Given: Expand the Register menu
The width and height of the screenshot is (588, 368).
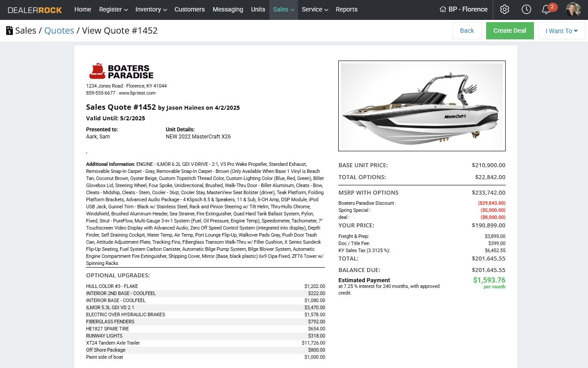Looking at the screenshot, I should [x=113, y=9].
